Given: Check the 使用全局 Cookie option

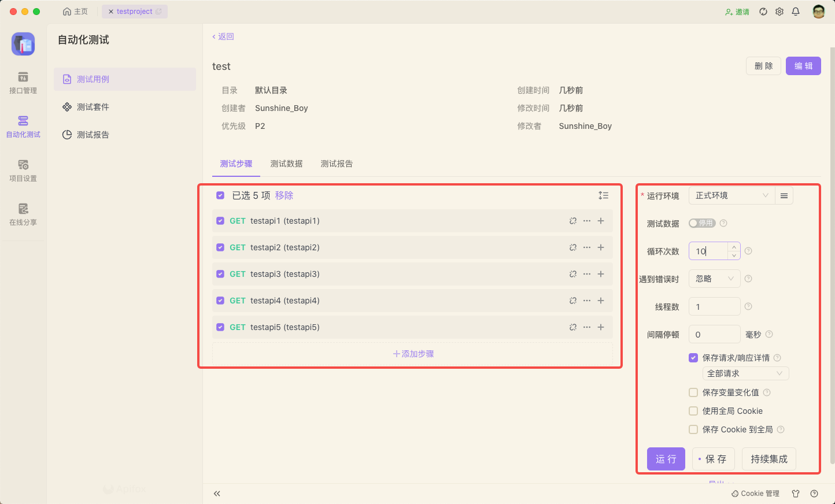Looking at the screenshot, I should (x=693, y=411).
